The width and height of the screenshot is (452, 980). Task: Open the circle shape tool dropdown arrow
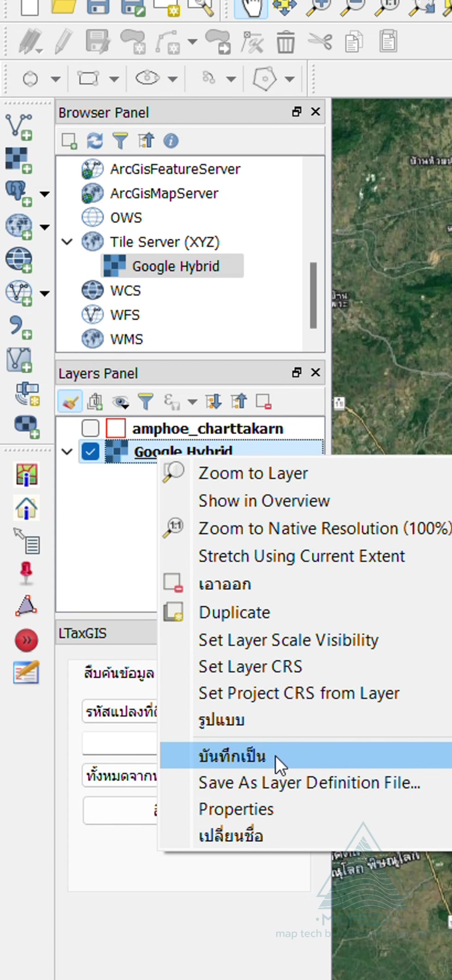pos(56,79)
